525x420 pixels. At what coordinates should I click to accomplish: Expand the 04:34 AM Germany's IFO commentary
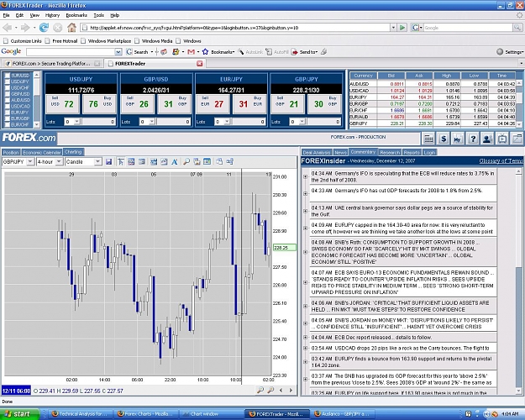click(306, 176)
